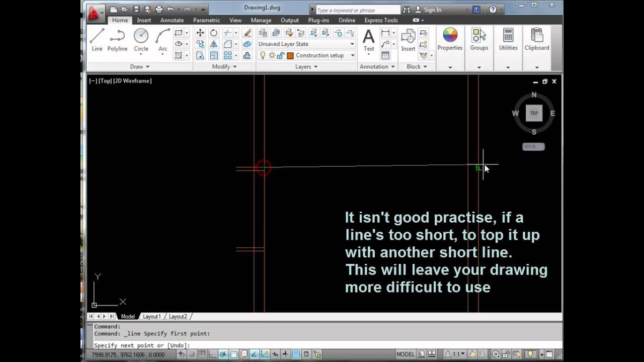Open the Groups panel button
This screenshot has height=362, width=644.
click(479, 40)
